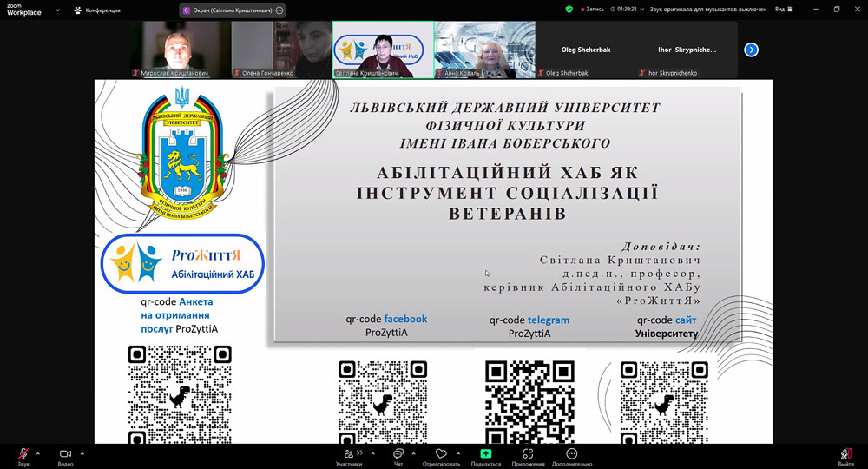Click telegram link text on slide
This screenshot has height=469, width=868.
click(548, 320)
